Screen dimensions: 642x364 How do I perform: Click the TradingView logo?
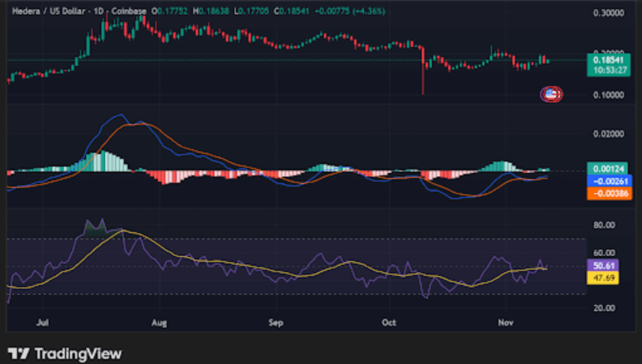pos(65,354)
